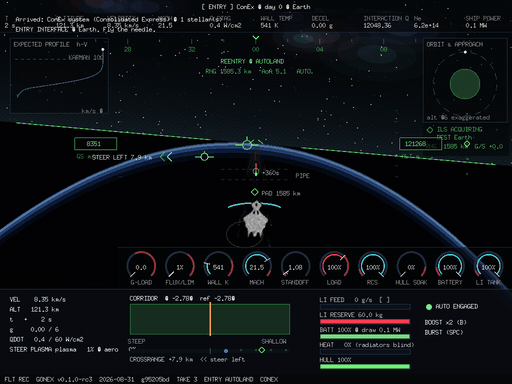Click the WALL TEMP 541 K readout

[x=276, y=22]
